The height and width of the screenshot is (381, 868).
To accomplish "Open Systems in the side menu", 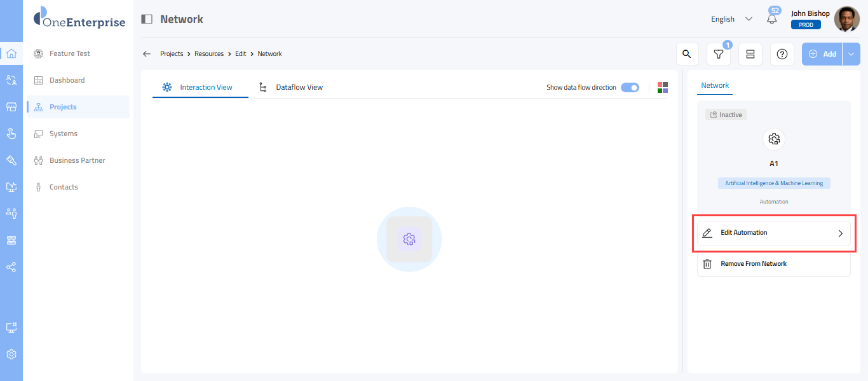I will click(x=64, y=134).
